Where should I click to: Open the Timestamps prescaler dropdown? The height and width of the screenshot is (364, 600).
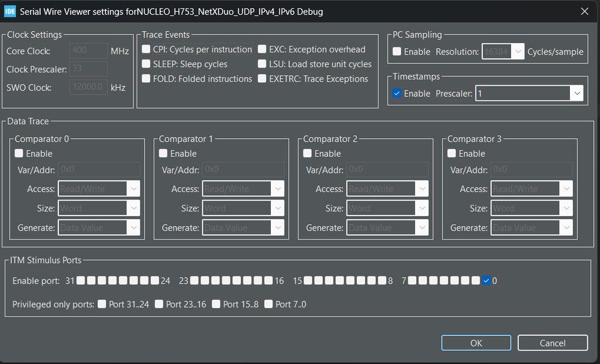[577, 94]
